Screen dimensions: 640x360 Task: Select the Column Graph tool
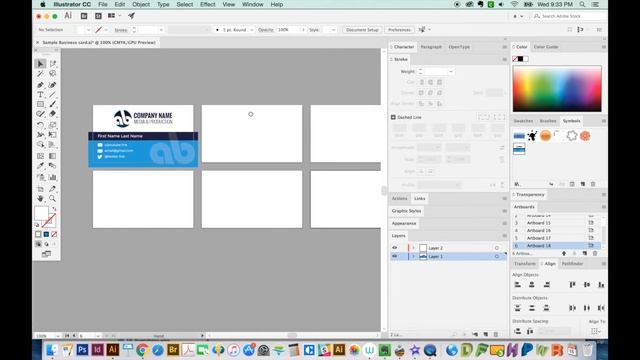click(x=53, y=178)
